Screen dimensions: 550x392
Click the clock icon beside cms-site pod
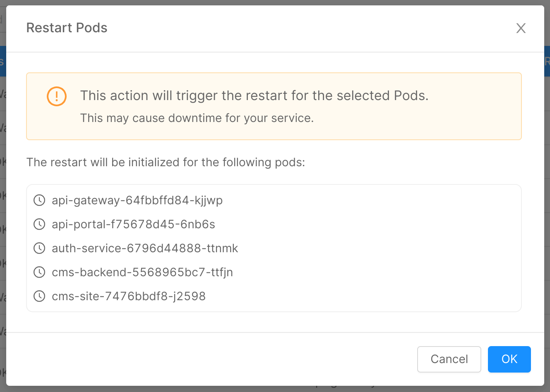pos(39,296)
